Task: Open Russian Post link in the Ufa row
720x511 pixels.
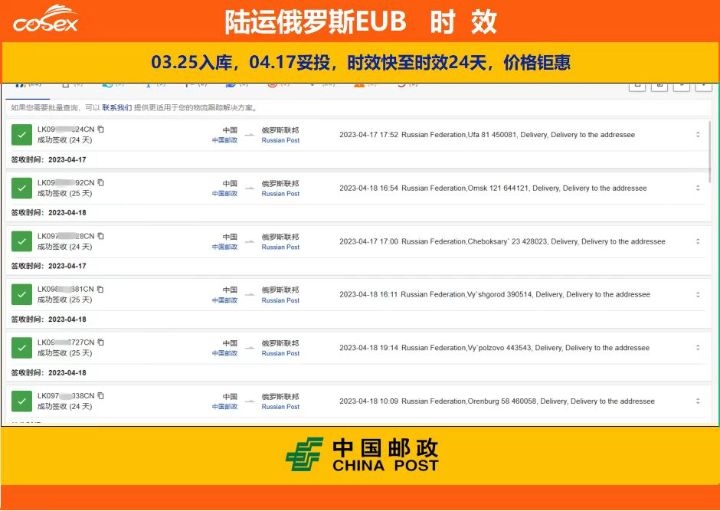Action: (281, 140)
